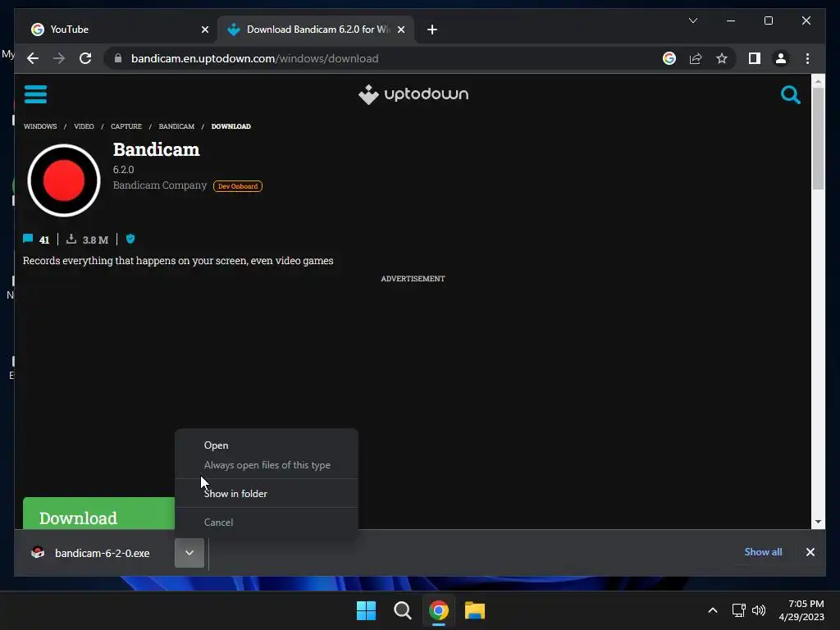The width and height of the screenshot is (840, 630).
Task: Click the Bandicam title heading
Action: pos(157,149)
